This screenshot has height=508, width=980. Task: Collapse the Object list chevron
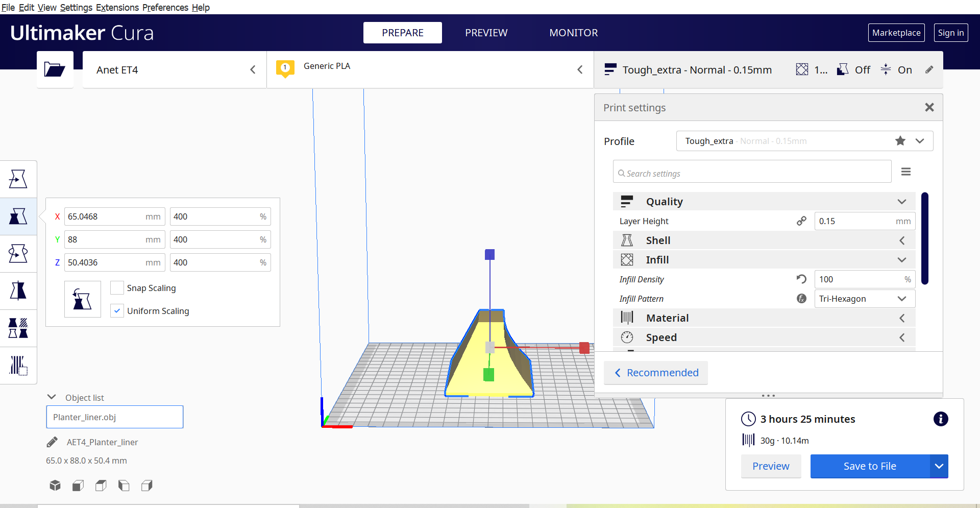coord(52,397)
